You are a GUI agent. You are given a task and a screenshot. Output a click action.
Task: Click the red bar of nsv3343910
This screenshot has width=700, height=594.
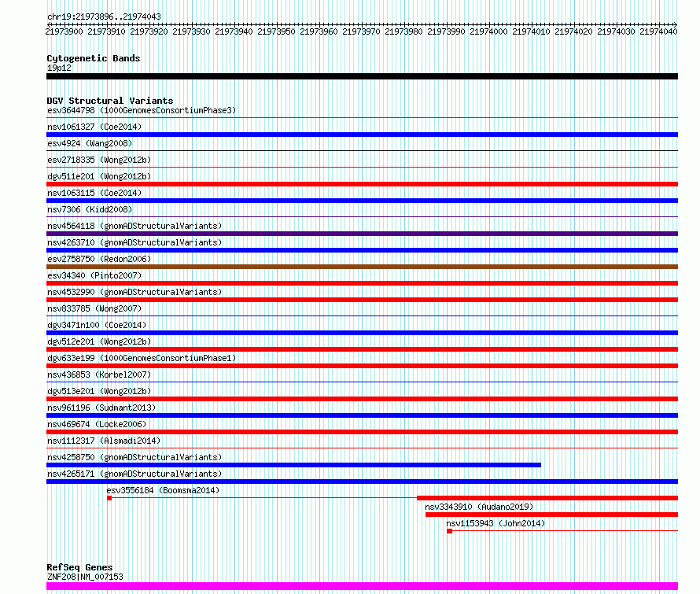point(552,515)
